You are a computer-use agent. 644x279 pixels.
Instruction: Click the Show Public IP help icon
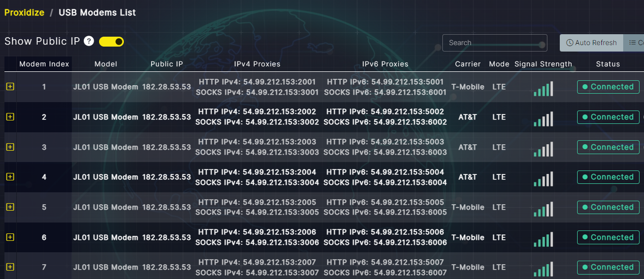coord(89,41)
